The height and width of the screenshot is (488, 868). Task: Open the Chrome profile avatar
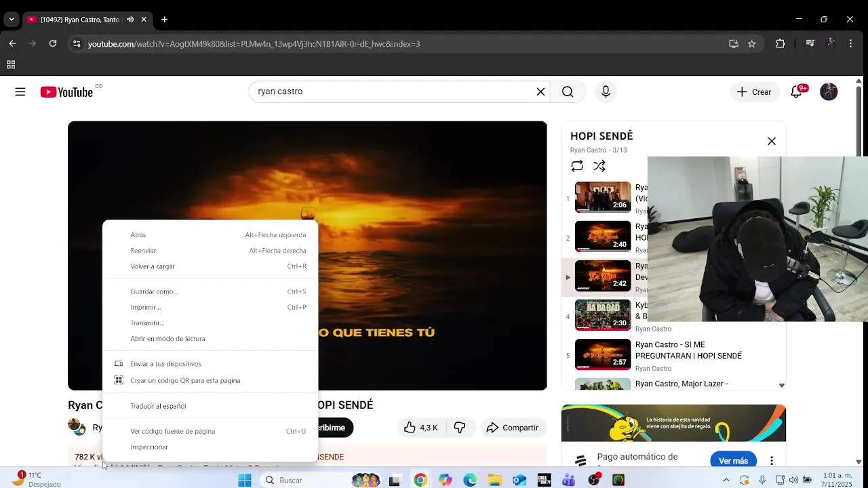pos(830,43)
